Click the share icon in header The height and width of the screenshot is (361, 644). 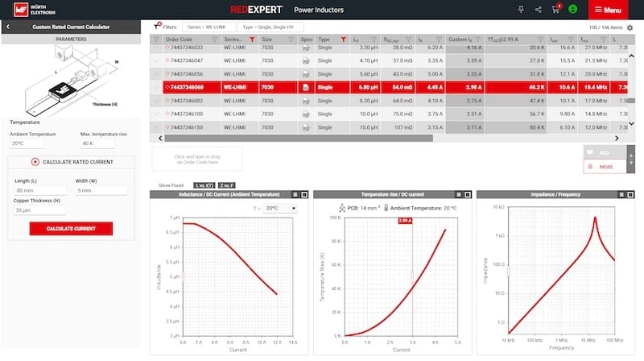click(538, 10)
